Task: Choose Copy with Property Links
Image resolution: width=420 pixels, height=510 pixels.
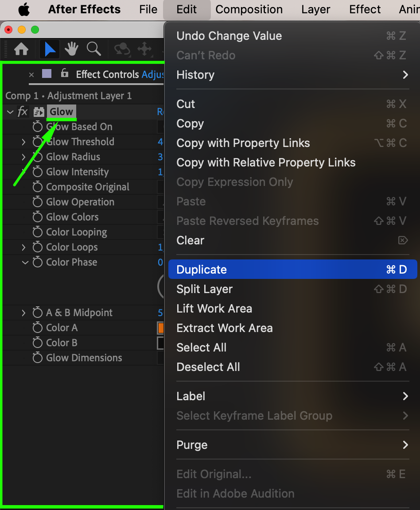Action: [x=292, y=143]
